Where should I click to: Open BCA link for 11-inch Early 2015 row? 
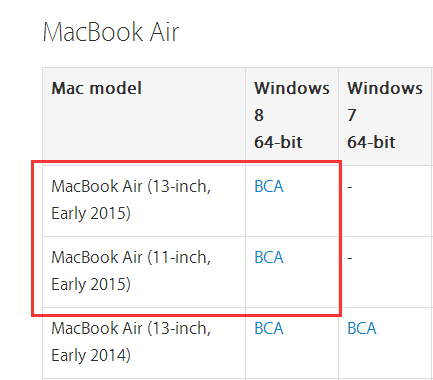(x=269, y=257)
